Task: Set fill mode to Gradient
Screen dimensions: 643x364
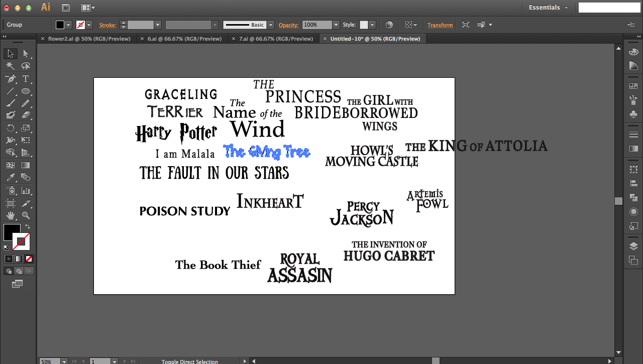Action: (x=19, y=259)
